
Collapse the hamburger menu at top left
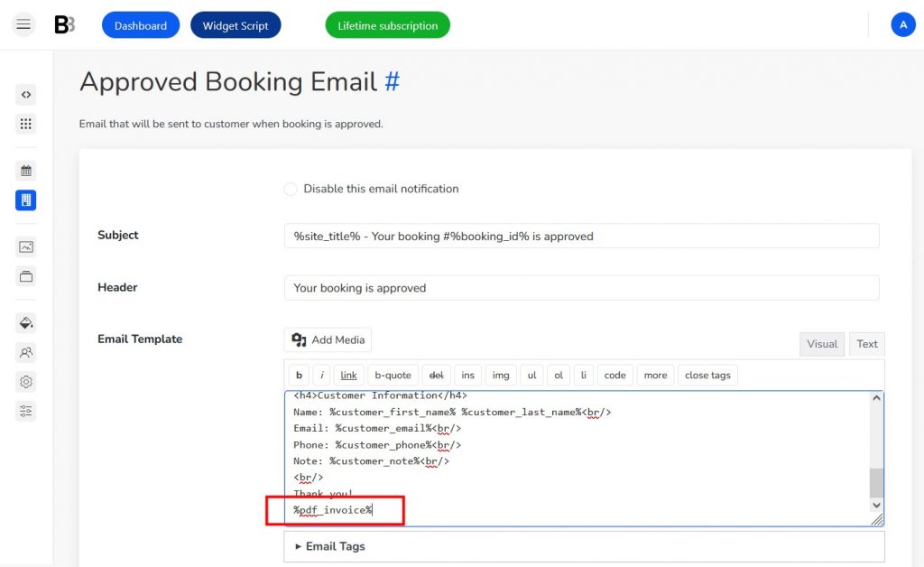(x=23, y=24)
